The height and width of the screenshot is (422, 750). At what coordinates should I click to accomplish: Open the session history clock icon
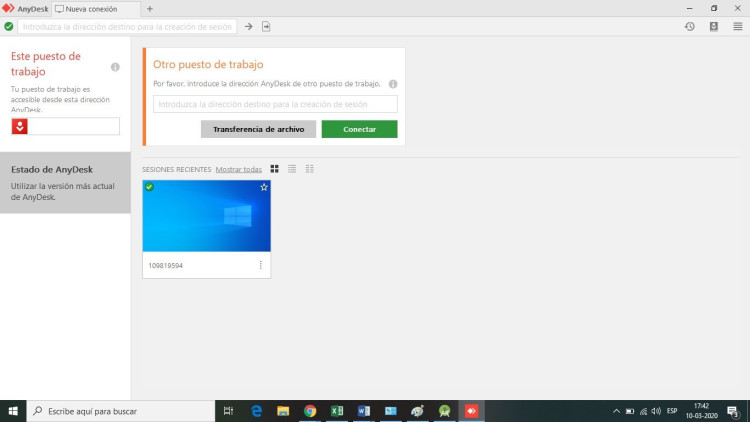689,27
